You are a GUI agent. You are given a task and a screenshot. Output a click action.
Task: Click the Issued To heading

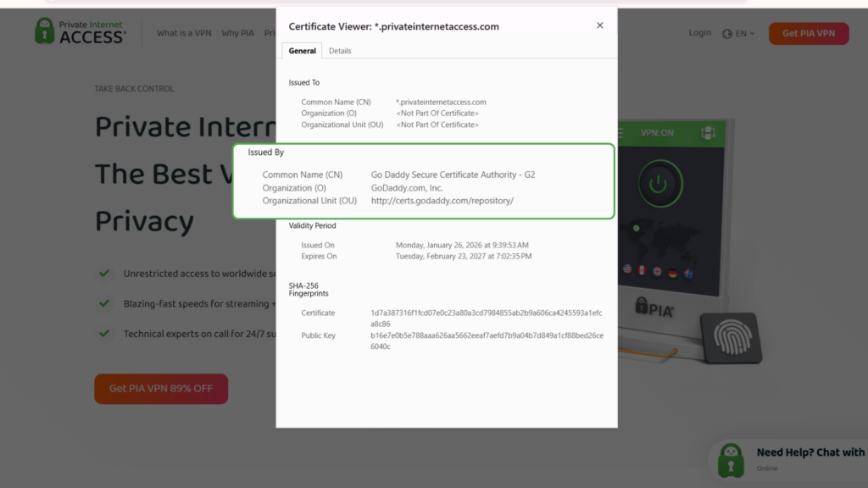[304, 82]
